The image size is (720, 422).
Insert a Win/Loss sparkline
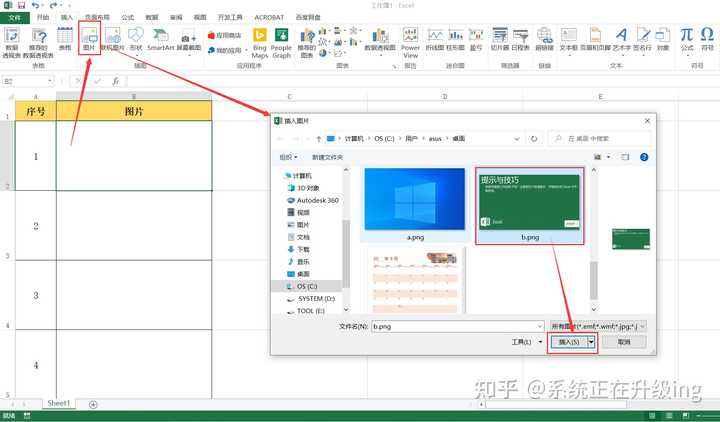476,39
